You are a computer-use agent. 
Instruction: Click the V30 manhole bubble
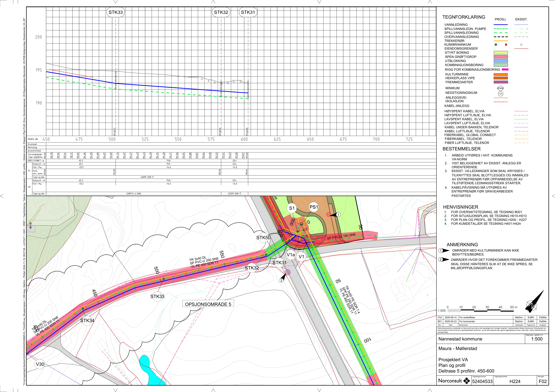40,364
